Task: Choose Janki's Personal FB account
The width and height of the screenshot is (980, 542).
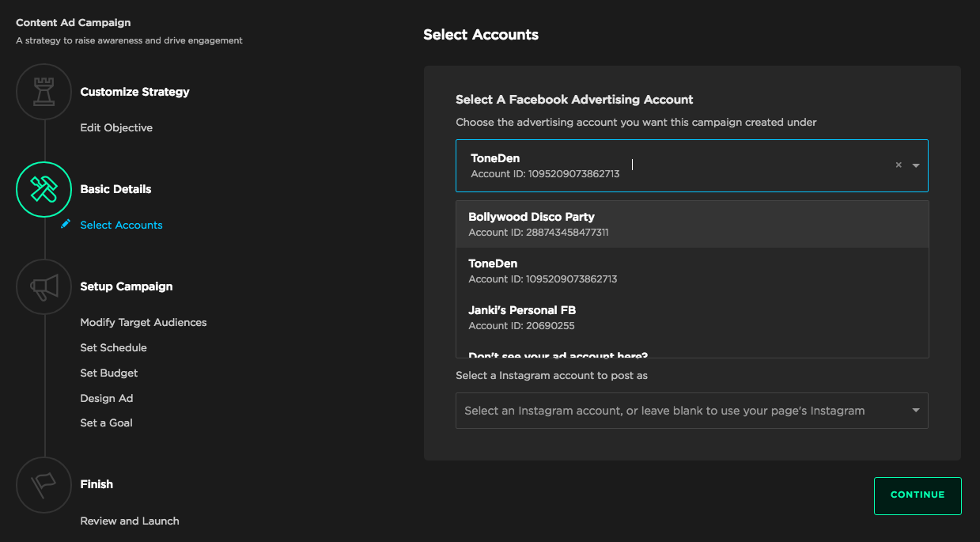Action: [x=692, y=317]
